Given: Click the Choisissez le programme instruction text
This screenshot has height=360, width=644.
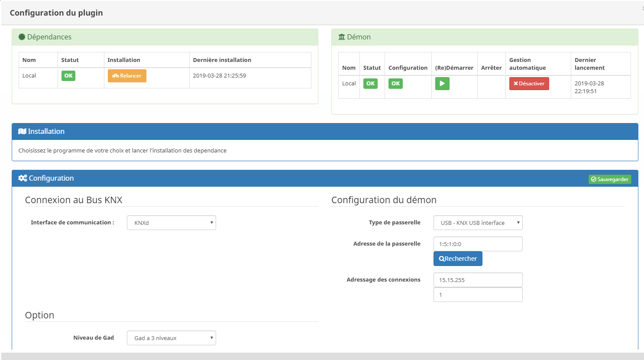Looking at the screenshot, I should click(x=122, y=150).
